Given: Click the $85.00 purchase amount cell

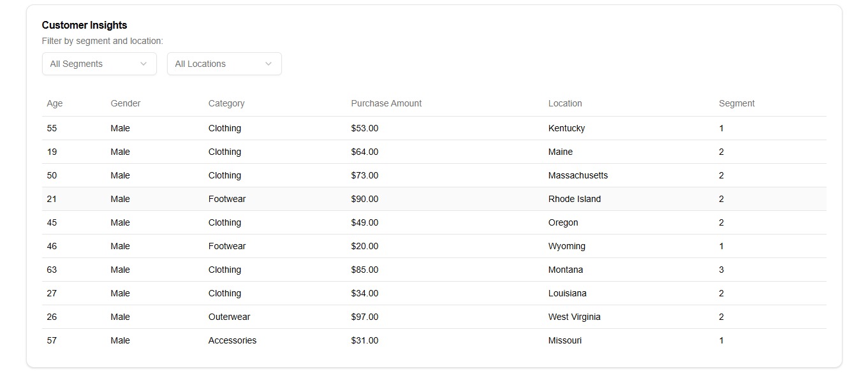Looking at the screenshot, I should tap(365, 270).
